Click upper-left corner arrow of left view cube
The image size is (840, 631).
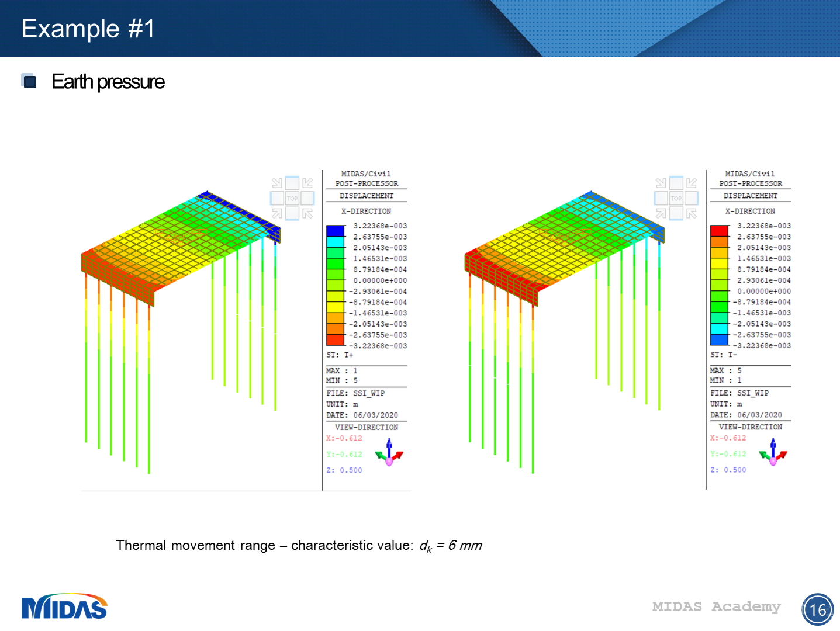(x=277, y=183)
